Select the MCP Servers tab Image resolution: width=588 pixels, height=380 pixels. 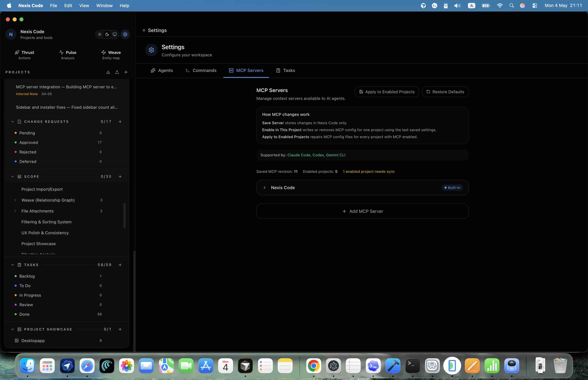[246, 71]
